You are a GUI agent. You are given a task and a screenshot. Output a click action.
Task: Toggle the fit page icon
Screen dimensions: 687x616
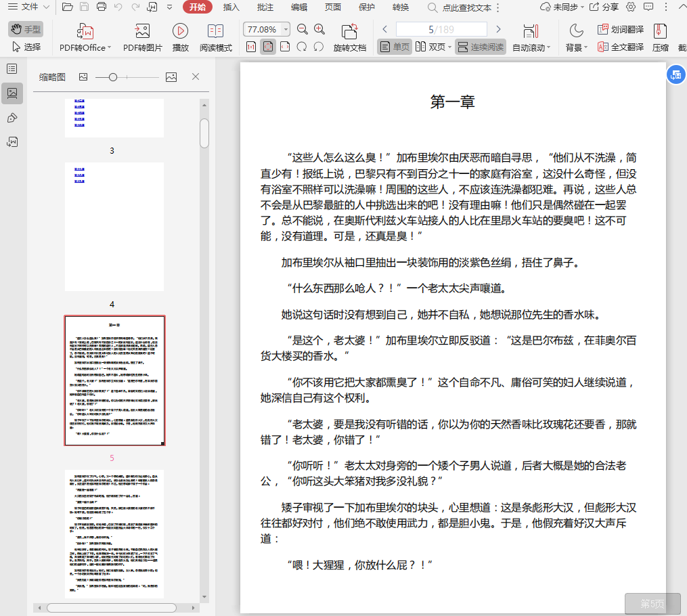point(268,47)
